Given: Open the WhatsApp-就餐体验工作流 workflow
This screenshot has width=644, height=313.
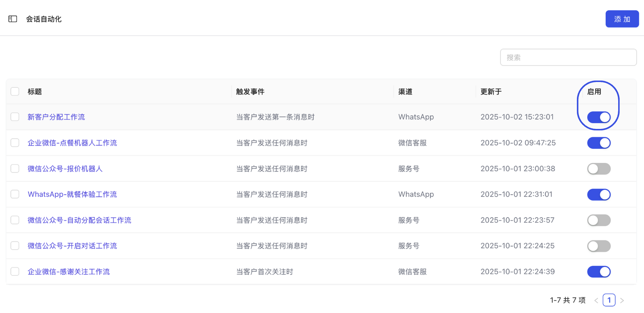Looking at the screenshot, I should pyautogui.click(x=72, y=194).
